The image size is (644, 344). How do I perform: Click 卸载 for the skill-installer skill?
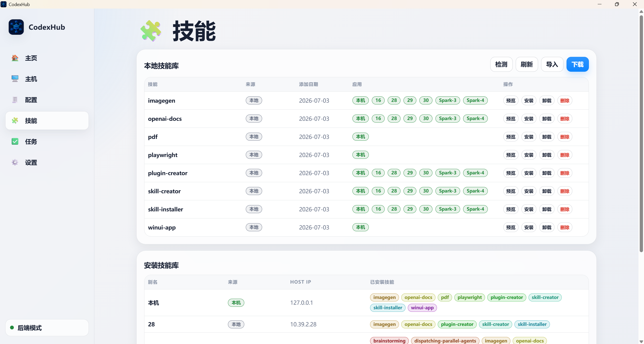pyautogui.click(x=547, y=209)
